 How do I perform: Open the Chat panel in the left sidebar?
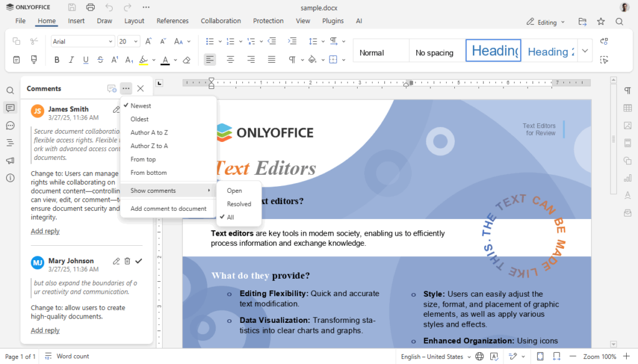(x=9, y=126)
